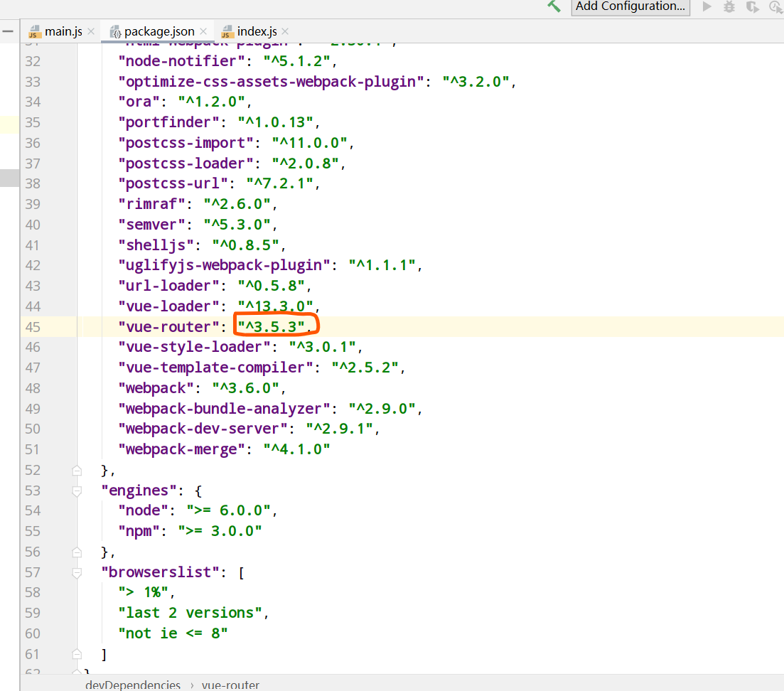Switch to the package.json tab
Screen dimensions: 784x691
tap(159, 31)
